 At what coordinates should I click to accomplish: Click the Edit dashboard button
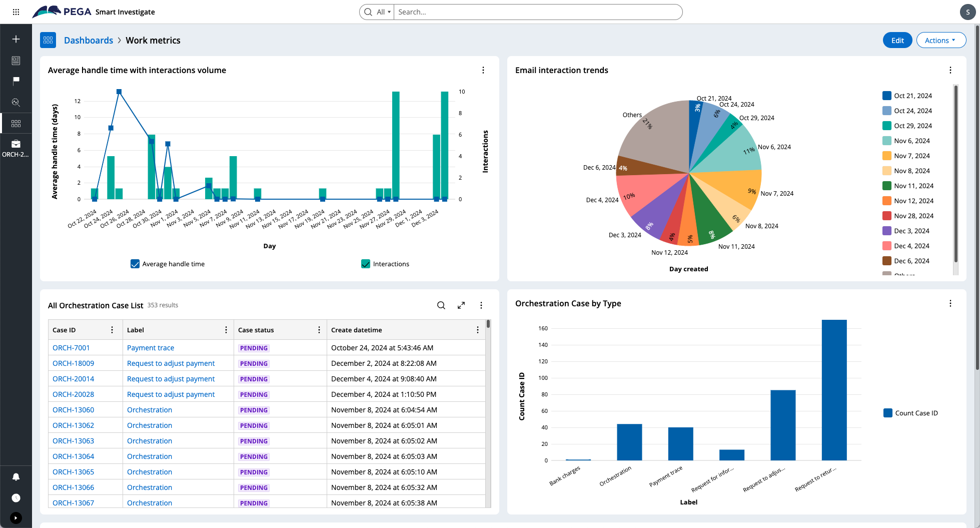(897, 41)
